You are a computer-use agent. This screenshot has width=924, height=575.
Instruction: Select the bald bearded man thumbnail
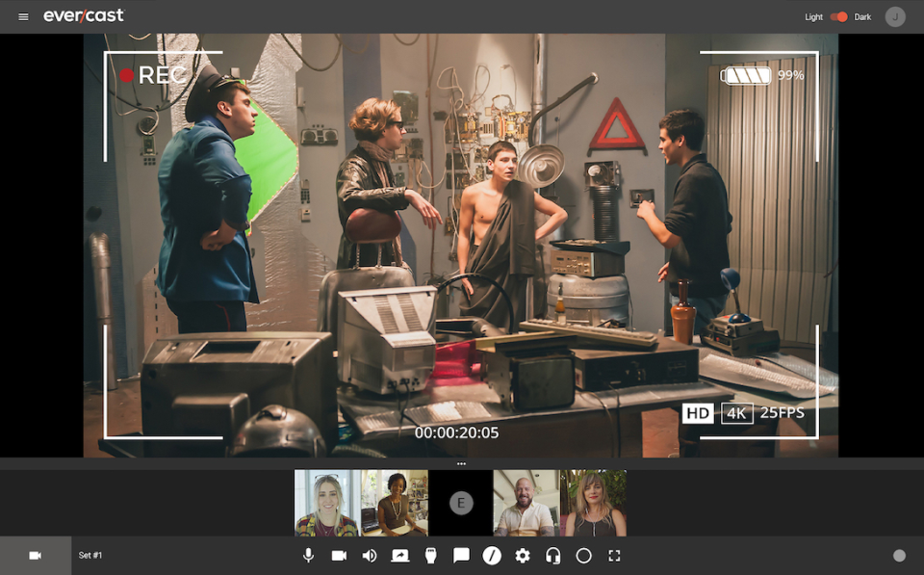click(x=526, y=503)
